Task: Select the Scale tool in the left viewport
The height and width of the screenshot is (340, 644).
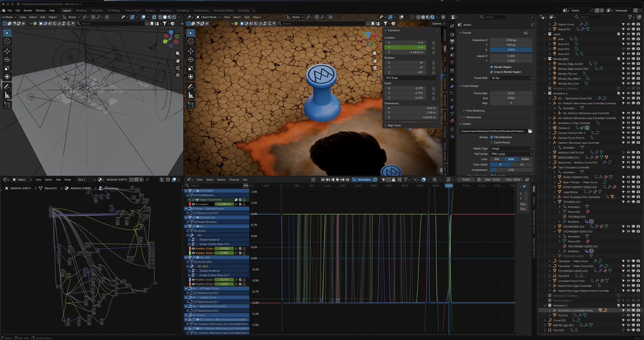Action: click(8, 69)
